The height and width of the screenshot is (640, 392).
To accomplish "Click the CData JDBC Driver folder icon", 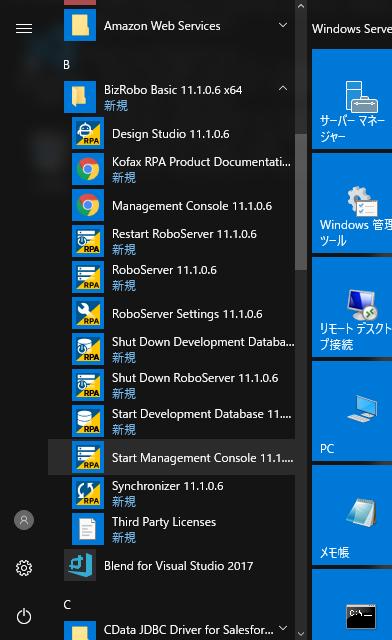I will [80, 631].
